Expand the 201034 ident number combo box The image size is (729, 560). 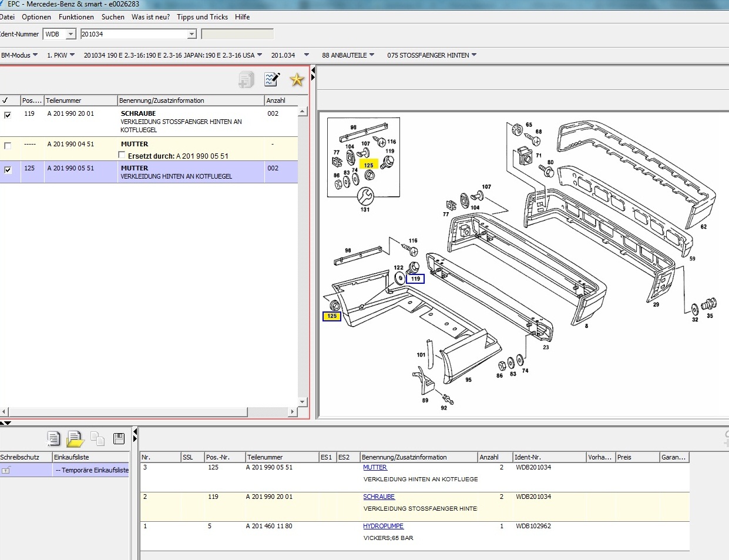[x=192, y=34]
